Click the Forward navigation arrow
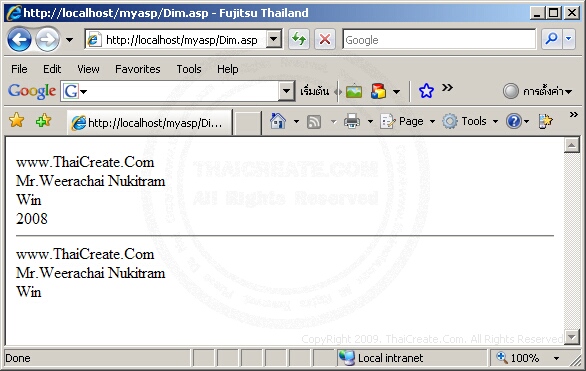This screenshot has width=586, height=371. tap(47, 39)
